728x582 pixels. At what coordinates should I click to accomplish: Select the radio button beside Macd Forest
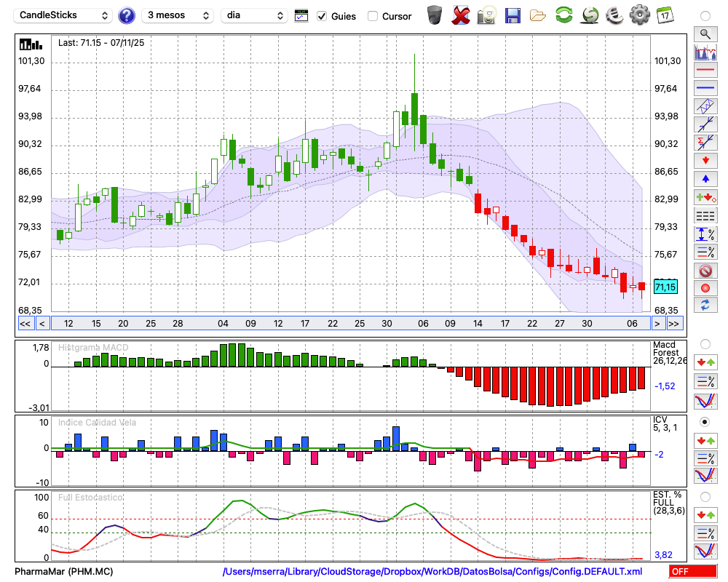[x=705, y=343]
